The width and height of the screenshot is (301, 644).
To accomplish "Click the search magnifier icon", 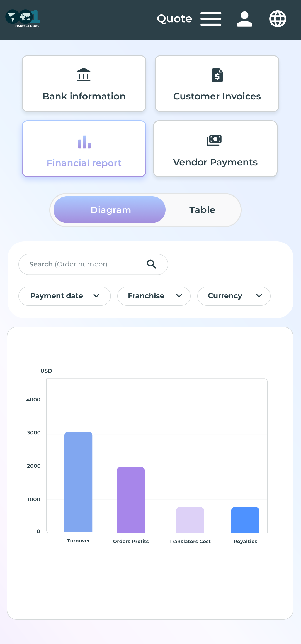I will pos(151,264).
